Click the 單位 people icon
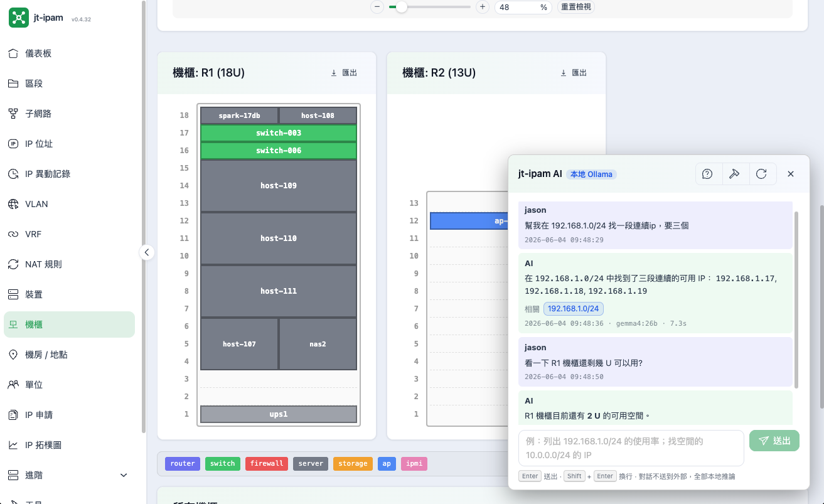 pyautogui.click(x=13, y=385)
